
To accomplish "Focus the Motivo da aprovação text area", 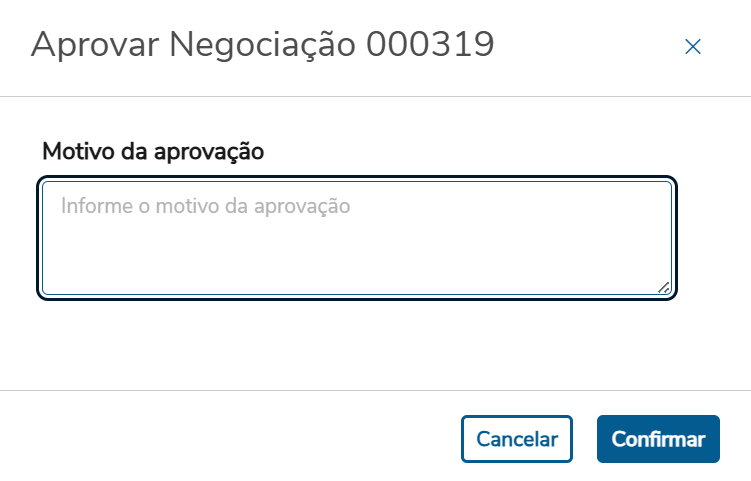I will (357, 238).
